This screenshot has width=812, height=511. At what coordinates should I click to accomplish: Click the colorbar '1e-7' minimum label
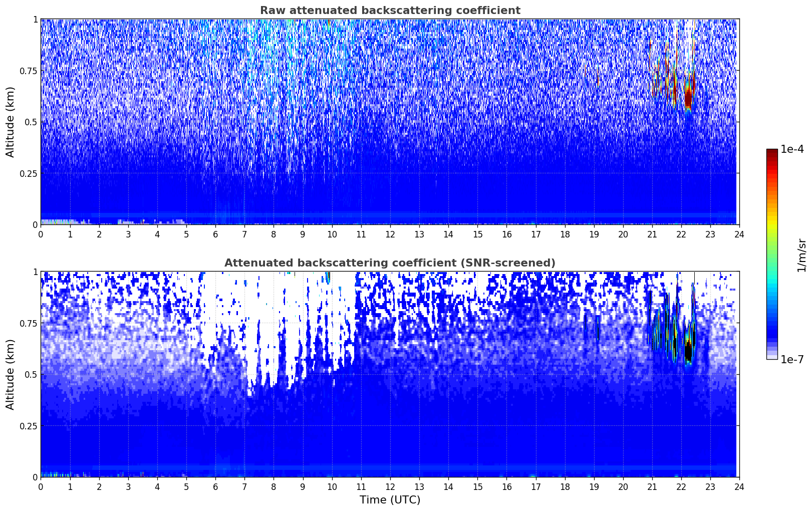pos(792,359)
